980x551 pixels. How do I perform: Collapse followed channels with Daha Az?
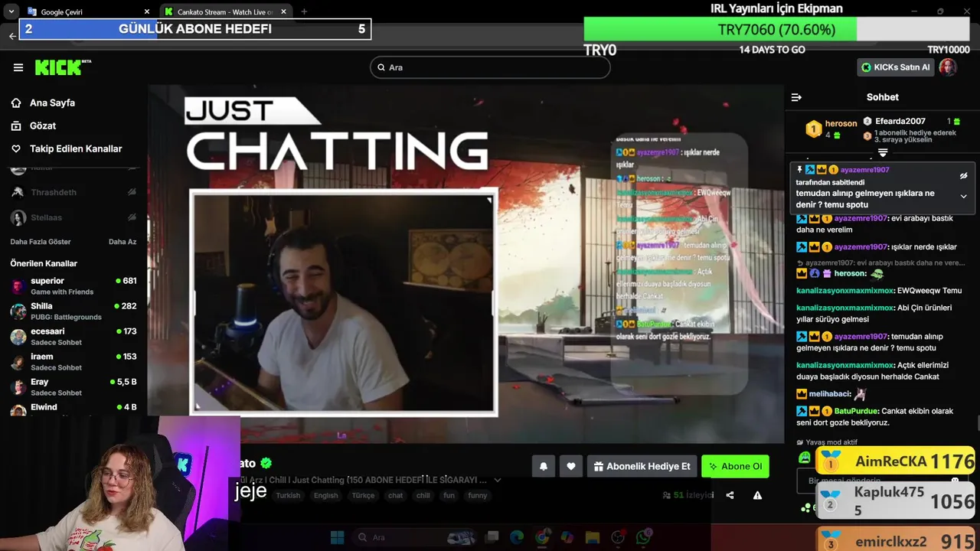click(x=122, y=242)
